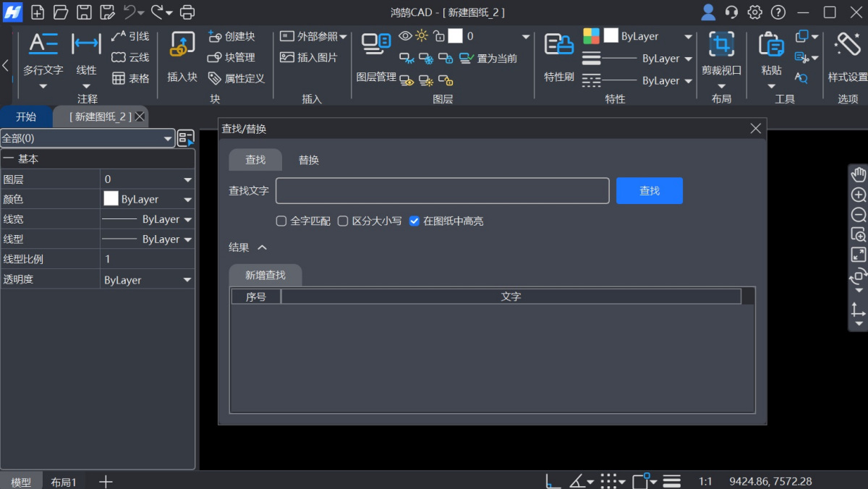868x489 pixels.
Task: Switch to the 替换 tab
Action: [308, 160]
